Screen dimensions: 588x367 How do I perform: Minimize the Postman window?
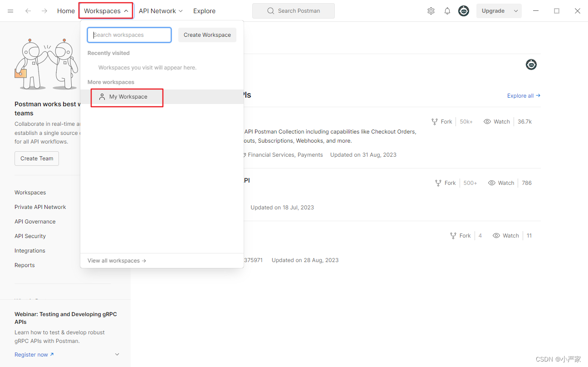coord(536,11)
